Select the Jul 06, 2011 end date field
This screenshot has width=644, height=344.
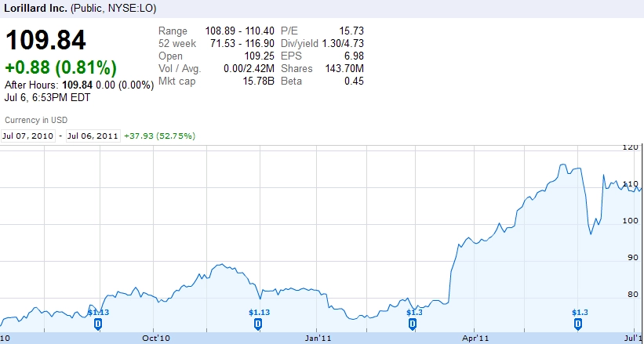pos(93,136)
